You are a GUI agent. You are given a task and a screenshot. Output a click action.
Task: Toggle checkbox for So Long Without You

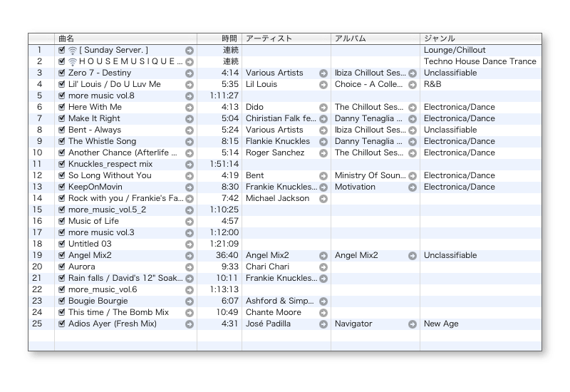62,175
